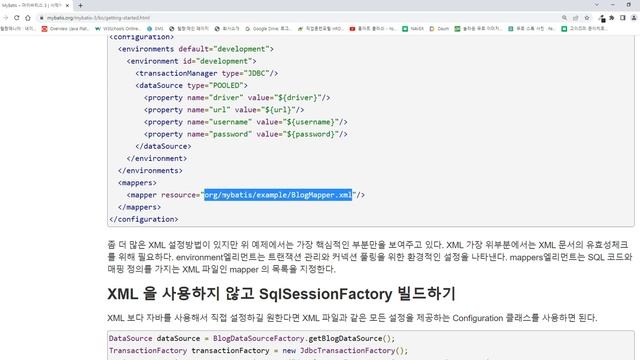
Task: Open the red YouTube-icon bookmark
Action: coord(373,29)
